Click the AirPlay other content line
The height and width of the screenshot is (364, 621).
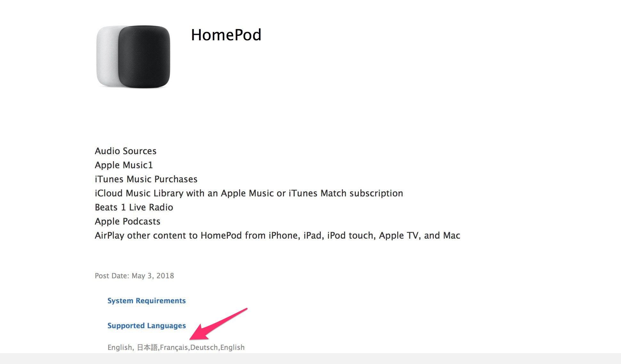pyautogui.click(x=277, y=235)
